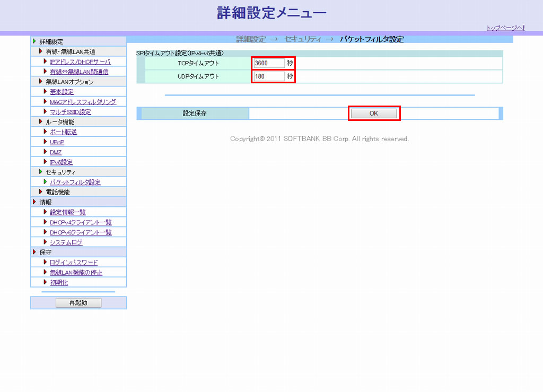
Task: Open システムログ system log link
Action: pos(66,242)
